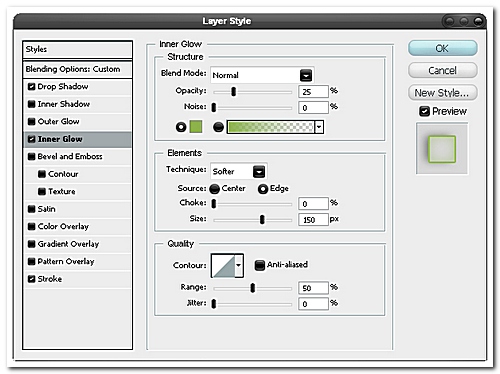Enable the Bevel and Emboss checkbox
The image size is (500, 374).
(x=31, y=156)
